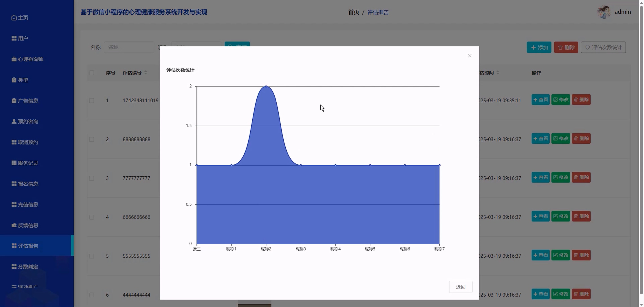Toggle the select-all header checkbox
This screenshot has width=644, height=307.
(91, 73)
